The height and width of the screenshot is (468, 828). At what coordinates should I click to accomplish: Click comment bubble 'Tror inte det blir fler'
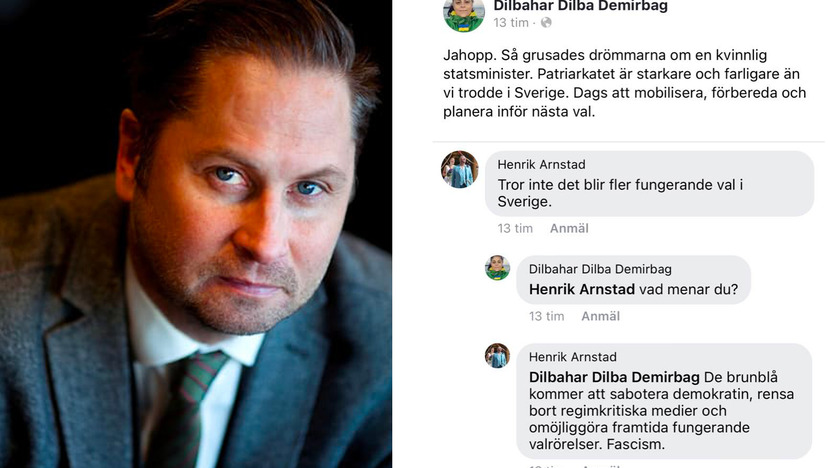tap(650, 184)
